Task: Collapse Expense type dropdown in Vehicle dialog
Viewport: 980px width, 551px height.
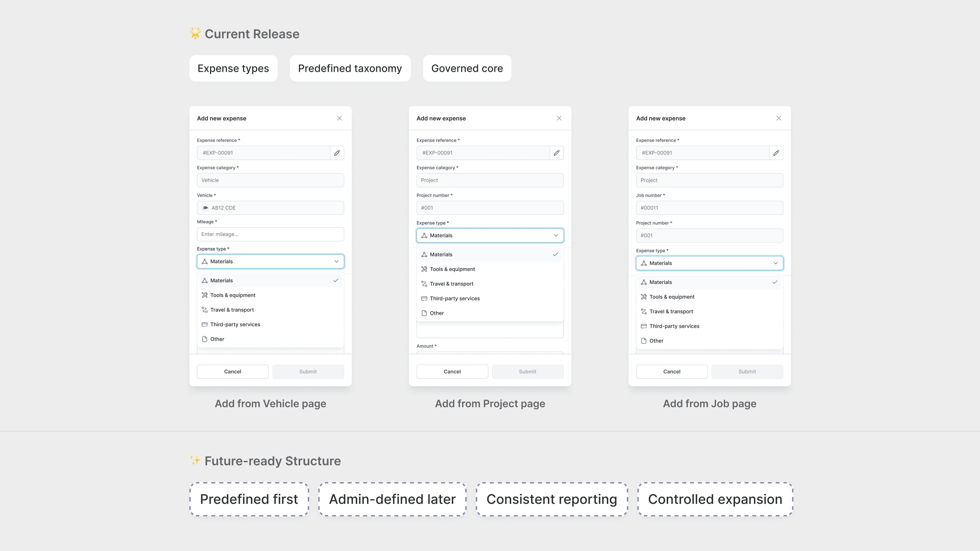Action: (x=336, y=262)
